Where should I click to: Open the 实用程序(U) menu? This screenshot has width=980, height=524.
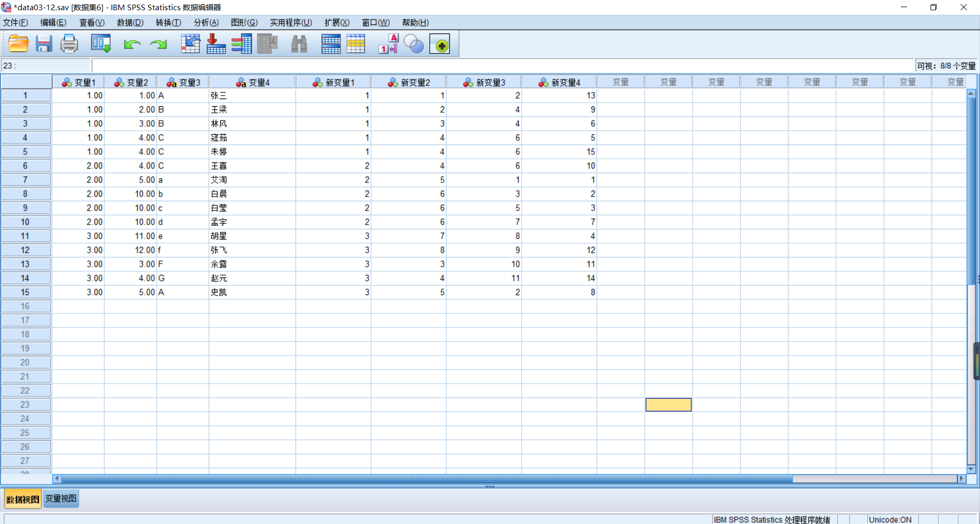tap(291, 22)
